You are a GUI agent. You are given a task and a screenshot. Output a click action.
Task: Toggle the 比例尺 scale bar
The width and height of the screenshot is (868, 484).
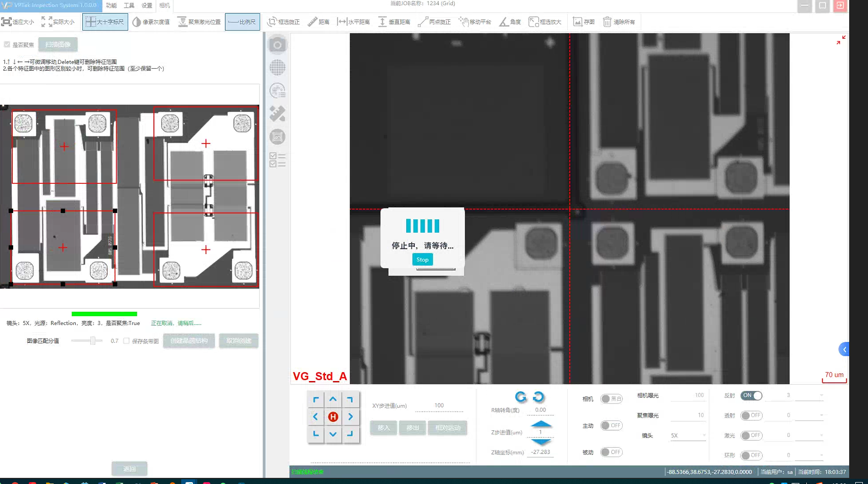coord(242,22)
